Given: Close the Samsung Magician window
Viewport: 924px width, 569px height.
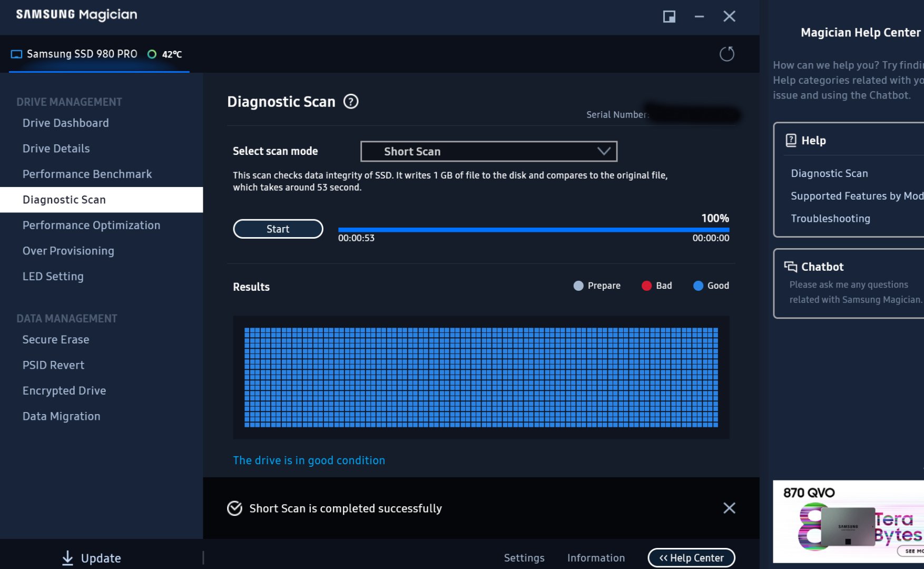Looking at the screenshot, I should pos(729,16).
